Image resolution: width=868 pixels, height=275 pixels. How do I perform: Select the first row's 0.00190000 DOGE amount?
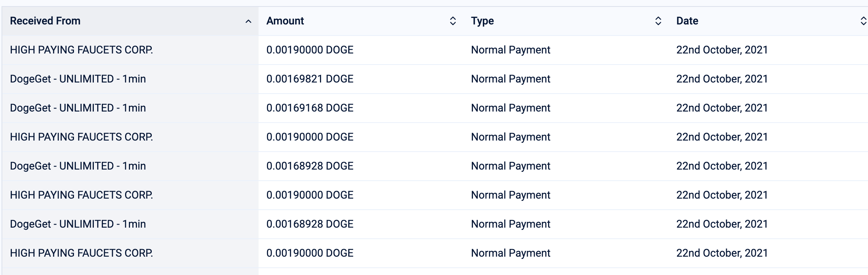[x=310, y=50]
